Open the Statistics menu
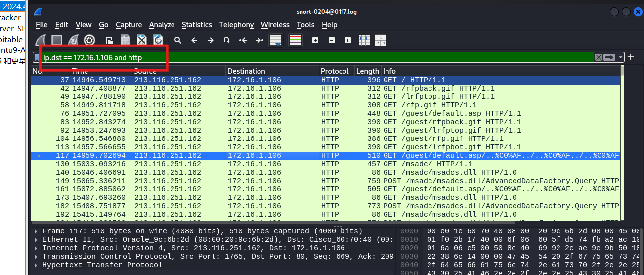 pos(197,25)
